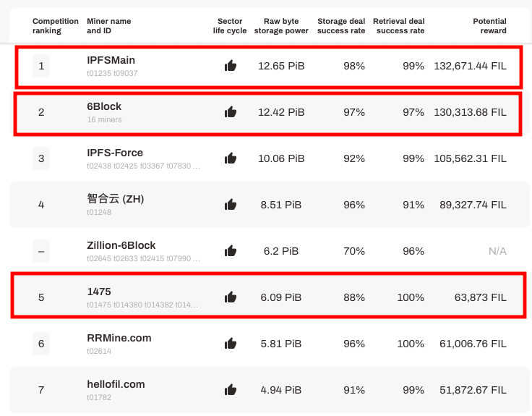
Task: Select the 智合云 (ZH) miner name
Action: [116, 199]
